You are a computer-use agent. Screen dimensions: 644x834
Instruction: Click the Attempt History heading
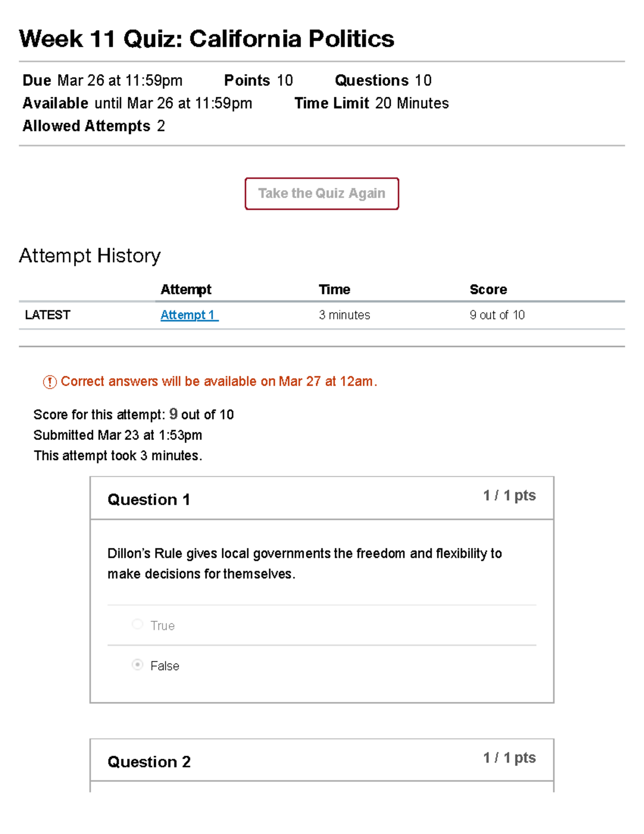point(90,256)
